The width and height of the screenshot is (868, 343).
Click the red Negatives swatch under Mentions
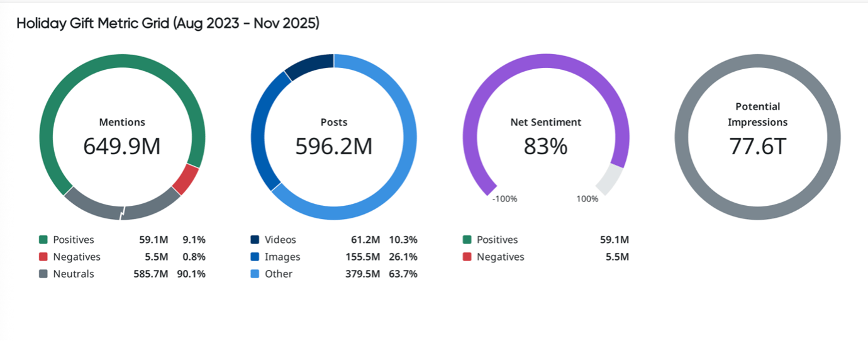point(43,257)
